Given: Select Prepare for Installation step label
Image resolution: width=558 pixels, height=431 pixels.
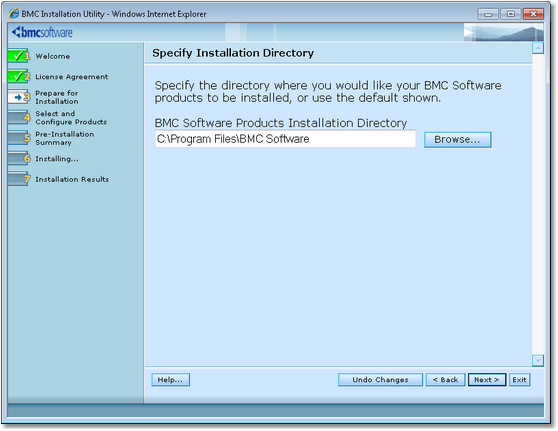Looking at the screenshot, I should click(x=57, y=97).
